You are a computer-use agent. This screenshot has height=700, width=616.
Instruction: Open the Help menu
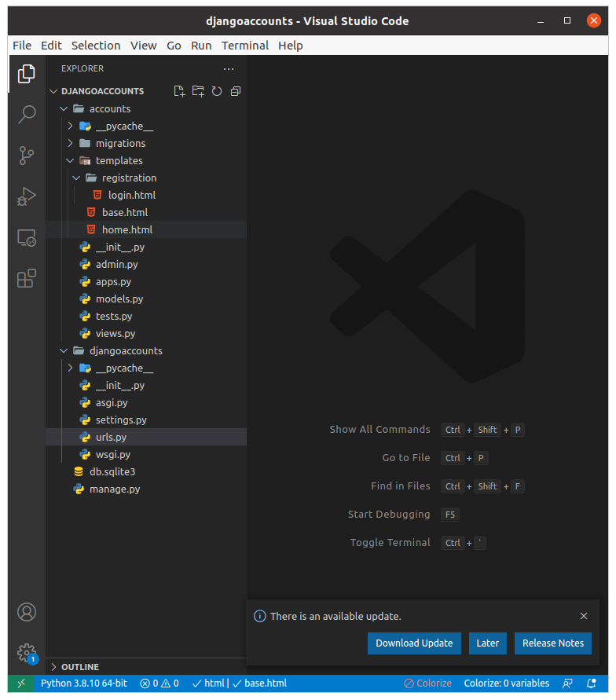[291, 46]
